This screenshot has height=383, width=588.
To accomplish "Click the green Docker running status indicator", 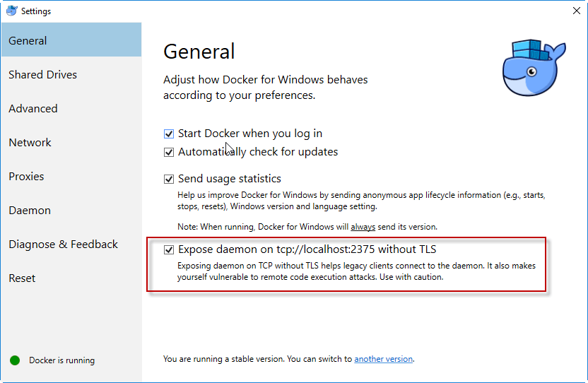I will click(x=15, y=360).
